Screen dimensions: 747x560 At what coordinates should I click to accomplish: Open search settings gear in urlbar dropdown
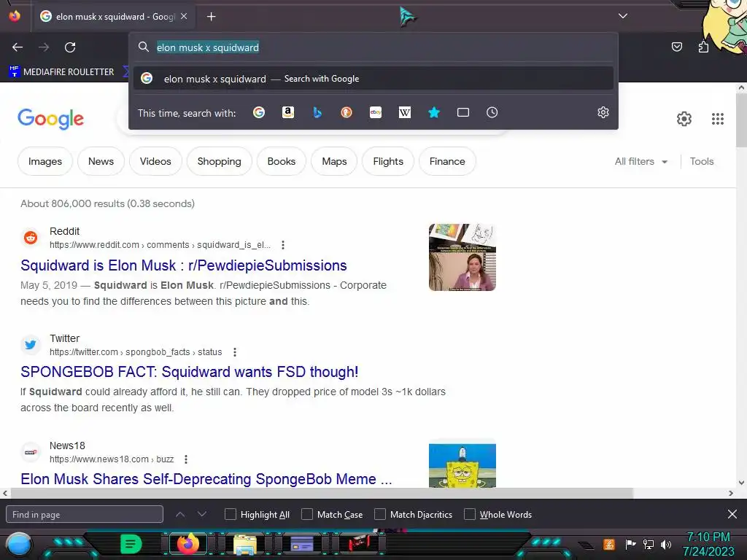[x=603, y=112]
